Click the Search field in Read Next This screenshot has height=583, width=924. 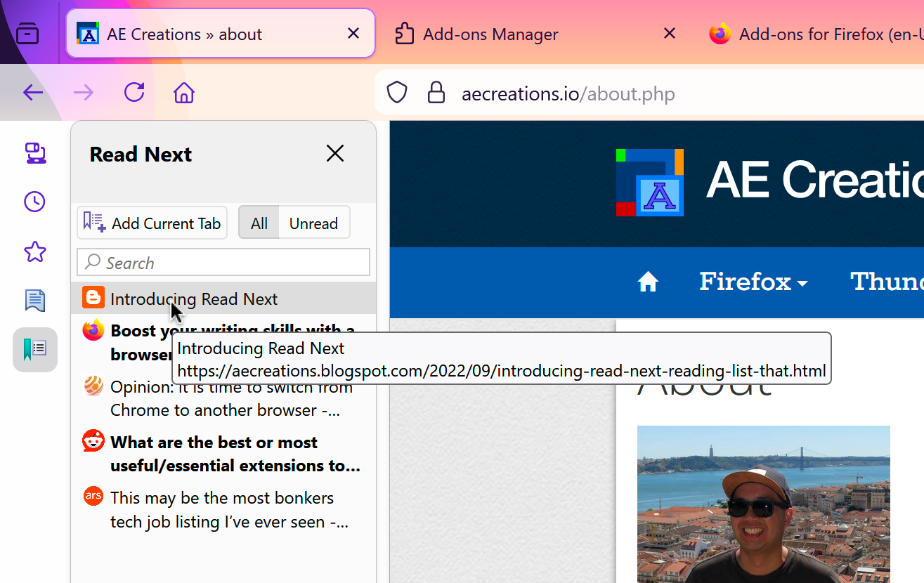pos(223,262)
